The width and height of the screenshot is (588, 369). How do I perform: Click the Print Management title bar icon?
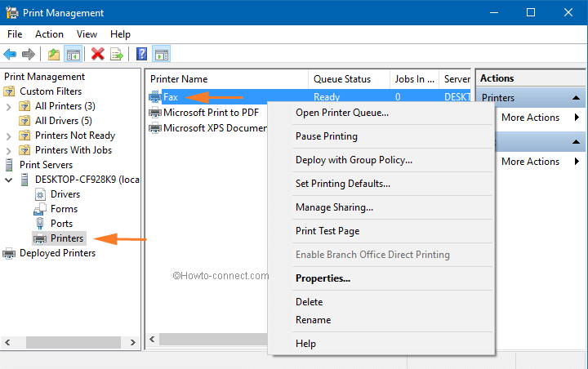pyautogui.click(x=12, y=12)
